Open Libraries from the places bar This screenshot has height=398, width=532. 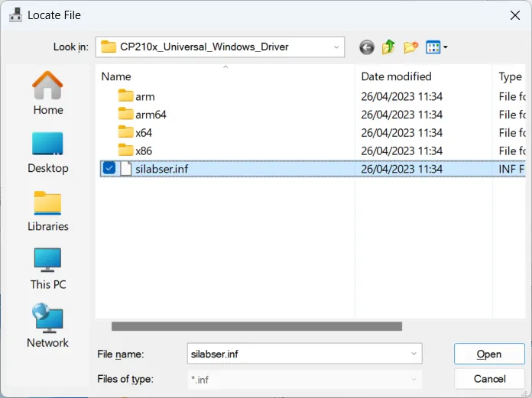(x=47, y=210)
